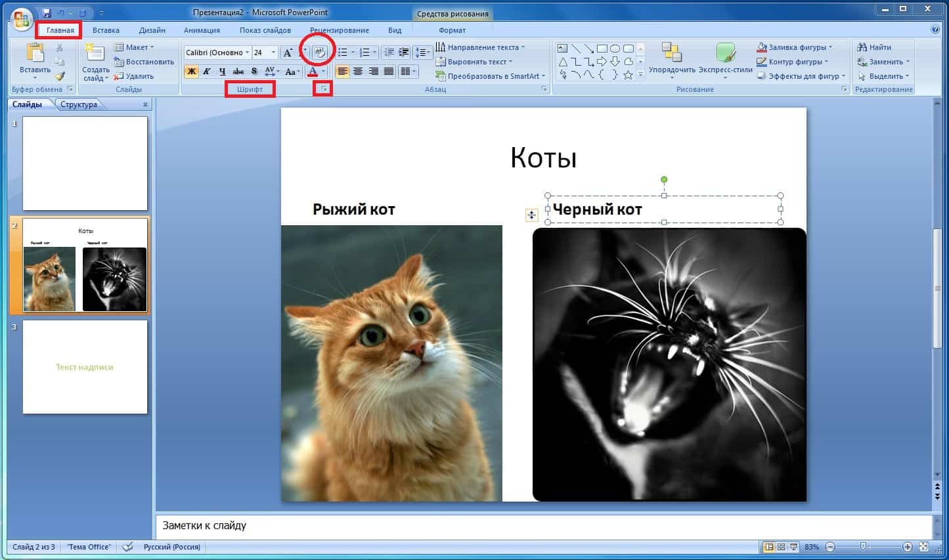Open Эффекты для фигур dropdown
This screenshot has width=949, height=560.
[x=801, y=76]
